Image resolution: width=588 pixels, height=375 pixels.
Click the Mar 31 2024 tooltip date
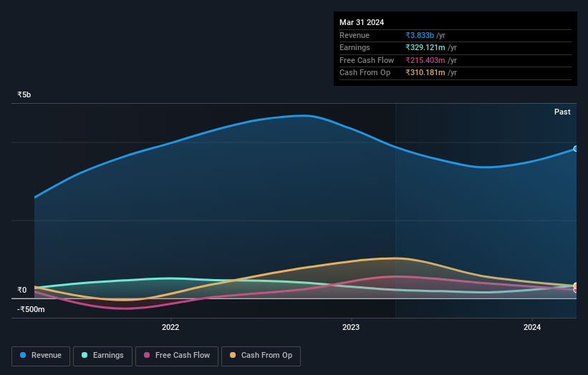[362, 22]
